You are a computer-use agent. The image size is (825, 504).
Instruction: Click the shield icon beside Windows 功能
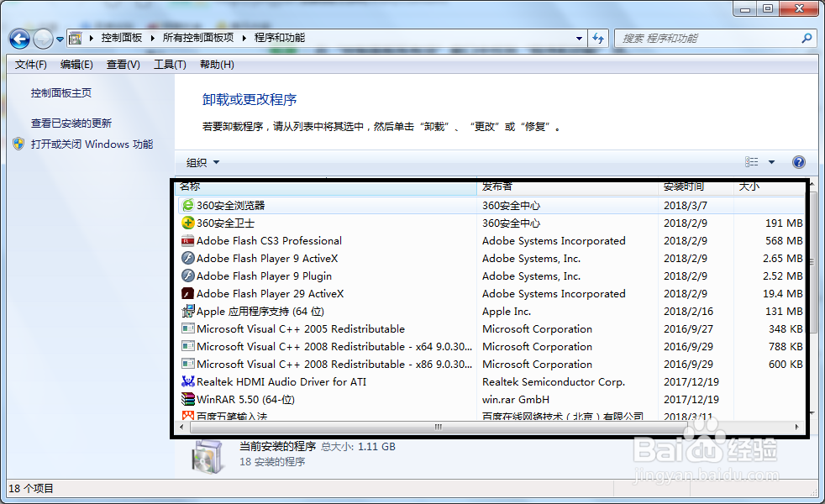[x=19, y=144]
